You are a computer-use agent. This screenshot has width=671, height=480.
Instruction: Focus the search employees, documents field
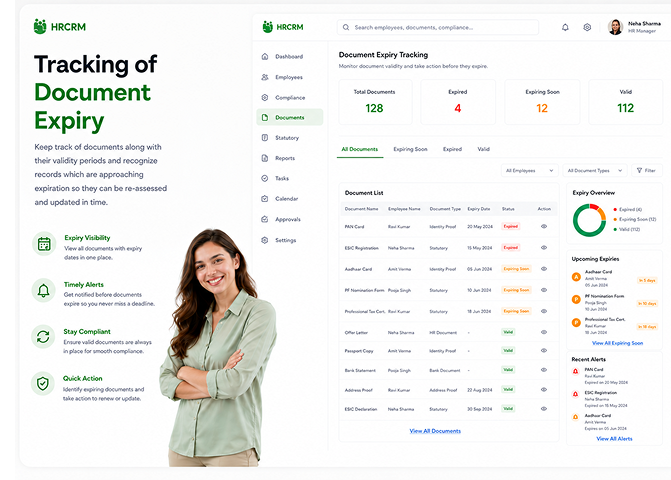tap(438, 27)
